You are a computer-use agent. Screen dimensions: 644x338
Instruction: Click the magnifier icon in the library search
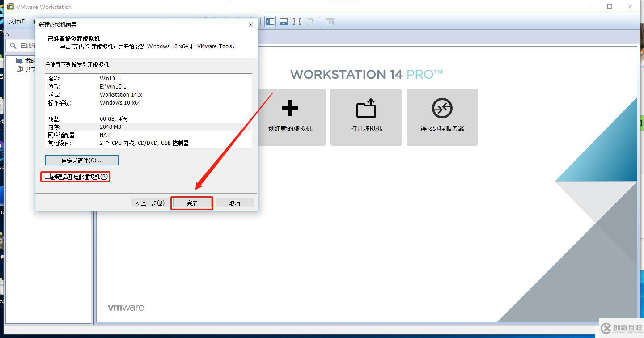click(12, 45)
